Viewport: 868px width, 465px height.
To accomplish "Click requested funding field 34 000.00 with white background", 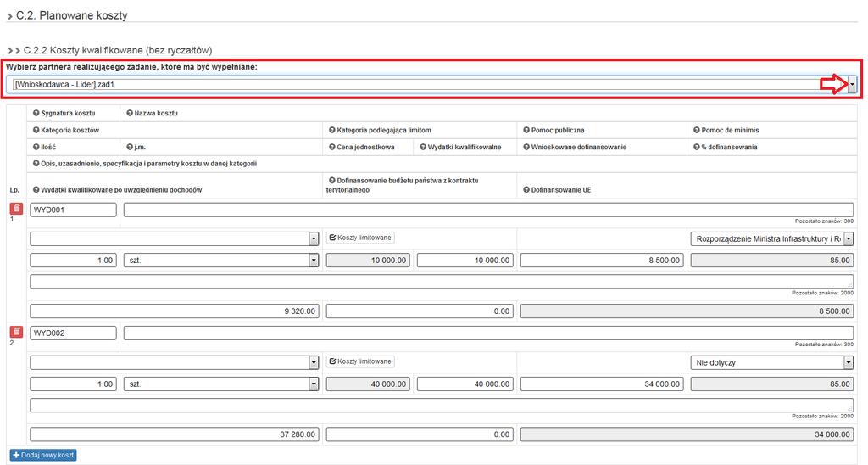I will click(602, 384).
